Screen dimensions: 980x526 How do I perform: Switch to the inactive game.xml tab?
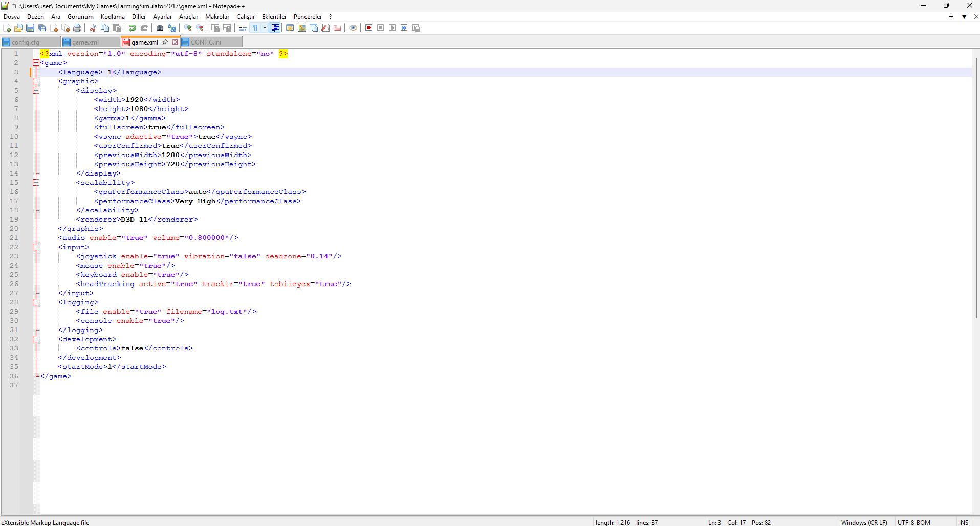coord(91,42)
